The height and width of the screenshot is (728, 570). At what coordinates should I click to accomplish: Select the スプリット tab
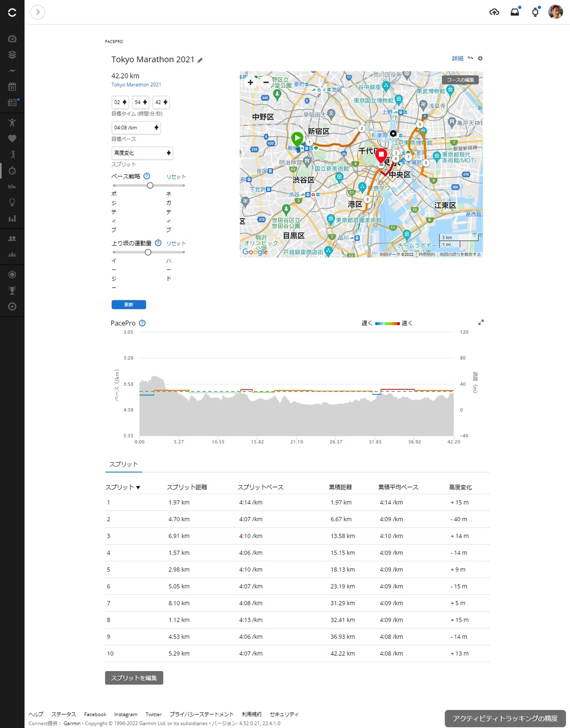pyautogui.click(x=123, y=464)
